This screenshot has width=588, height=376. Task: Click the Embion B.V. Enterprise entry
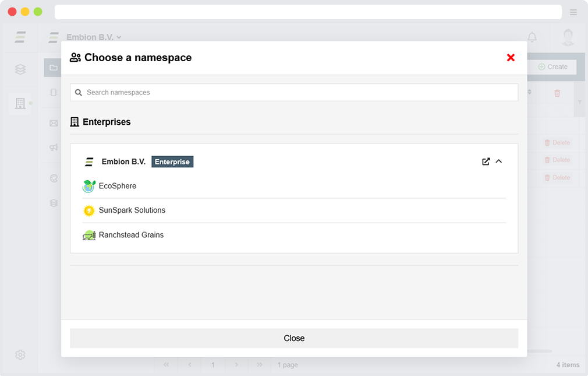(x=123, y=161)
